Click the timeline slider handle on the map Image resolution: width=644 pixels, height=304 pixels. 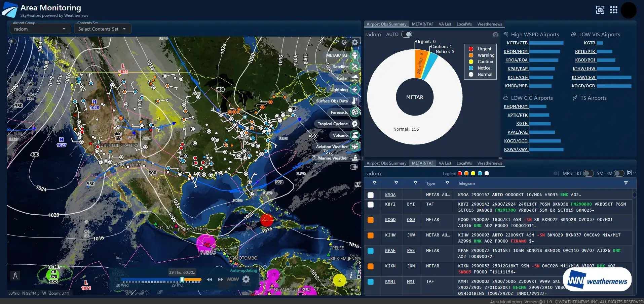pyautogui.click(x=182, y=279)
